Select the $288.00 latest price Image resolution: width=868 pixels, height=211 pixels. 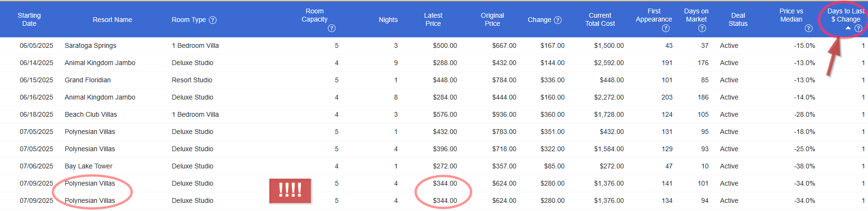coord(445,63)
